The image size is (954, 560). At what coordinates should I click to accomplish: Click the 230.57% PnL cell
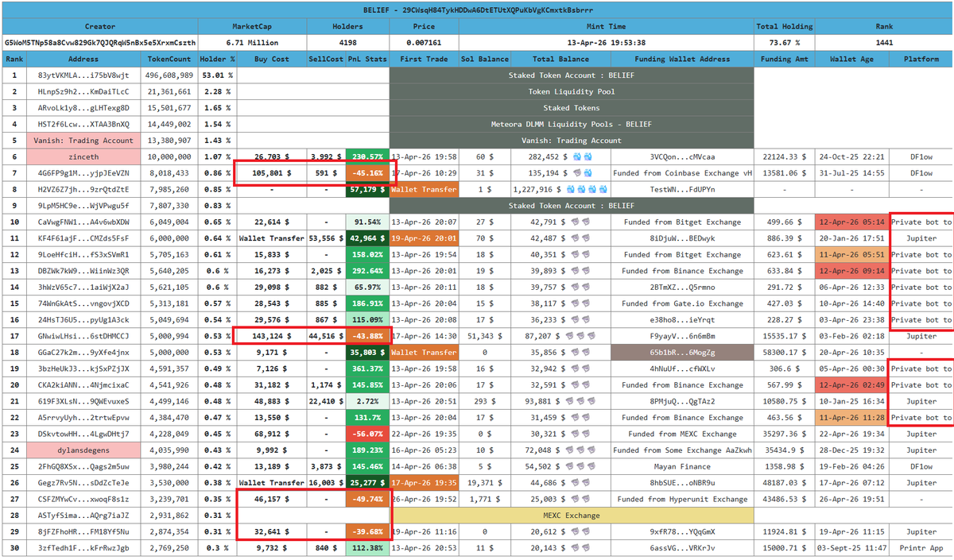367,156
